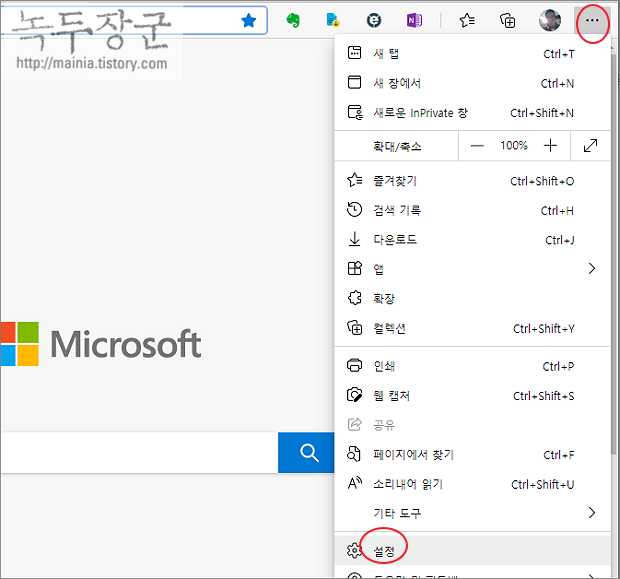The width and height of the screenshot is (620, 579).
Task: Open 설정 menu entry
Action: click(473, 551)
